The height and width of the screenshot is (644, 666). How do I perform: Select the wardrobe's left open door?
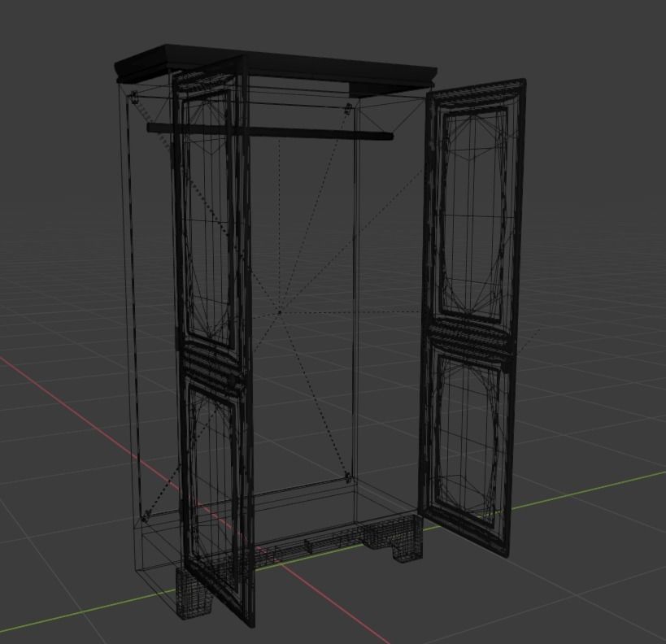point(212,340)
